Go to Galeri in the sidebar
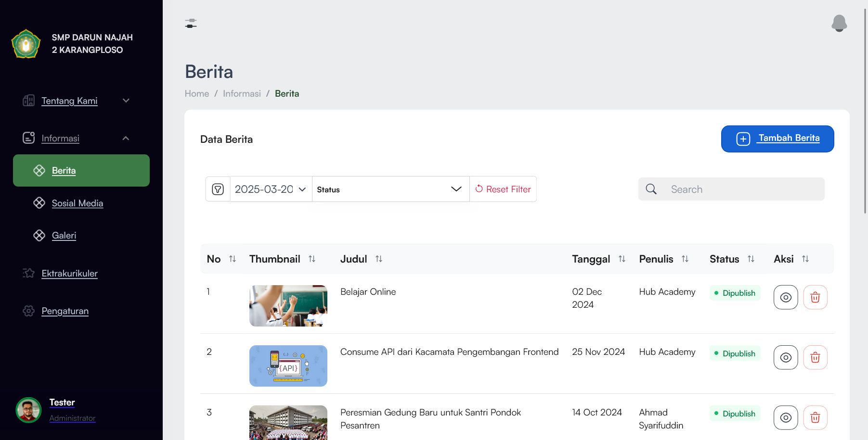 point(64,235)
